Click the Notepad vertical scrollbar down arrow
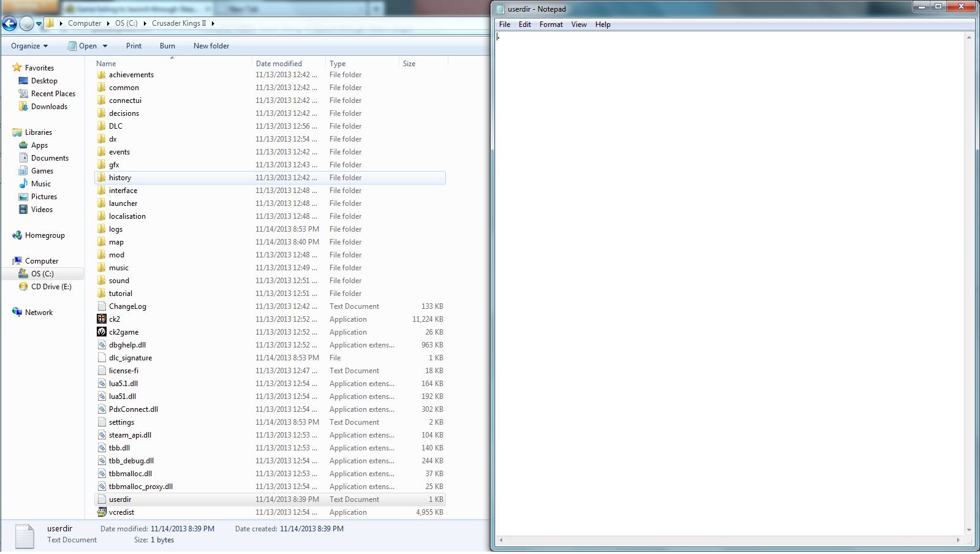Screen dimensions: 980x554 [x=969, y=530]
